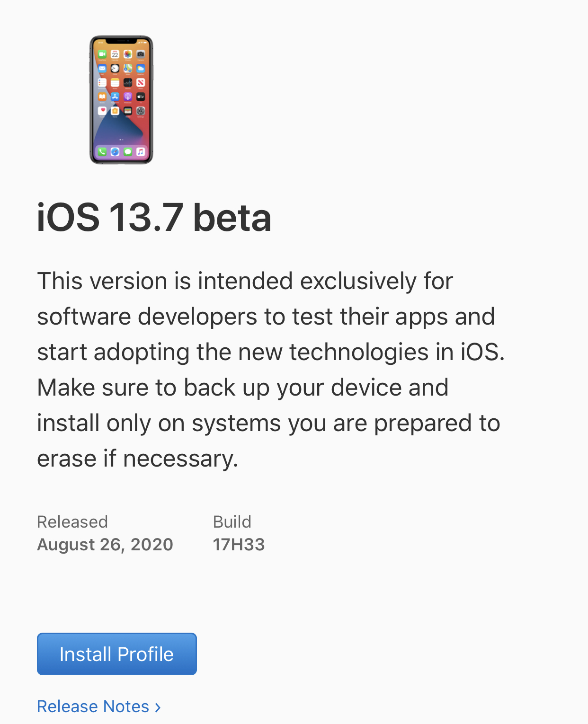Image resolution: width=588 pixels, height=724 pixels.
Task: Click the Apple TV icon on the iPhone
Action: pos(141,97)
